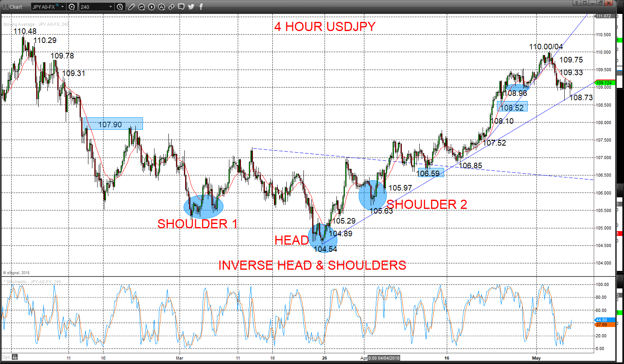Viewport: 624px width, 364px height.
Task: Click the play replay icon
Action: tap(151, 7)
